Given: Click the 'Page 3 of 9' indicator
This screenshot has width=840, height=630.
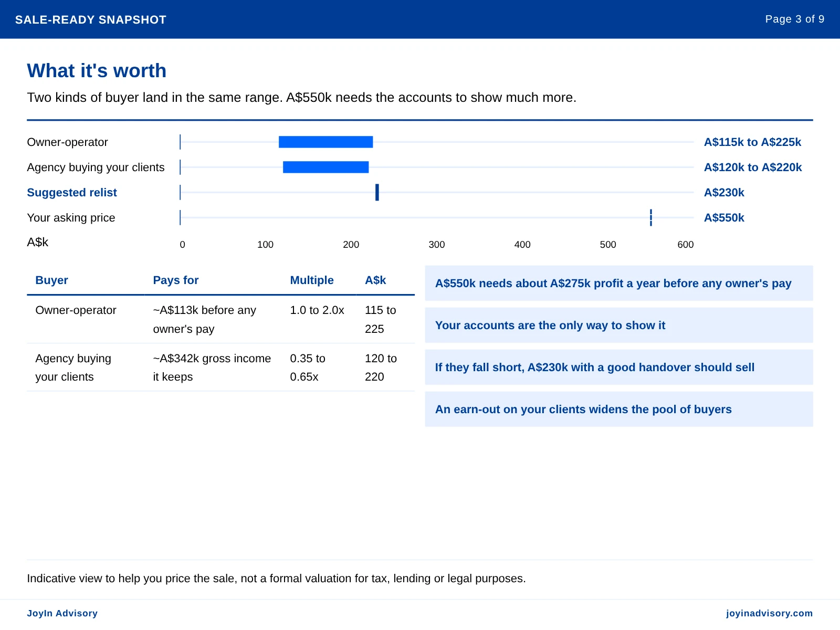Looking at the screenshot, I should tap(794, 19).
